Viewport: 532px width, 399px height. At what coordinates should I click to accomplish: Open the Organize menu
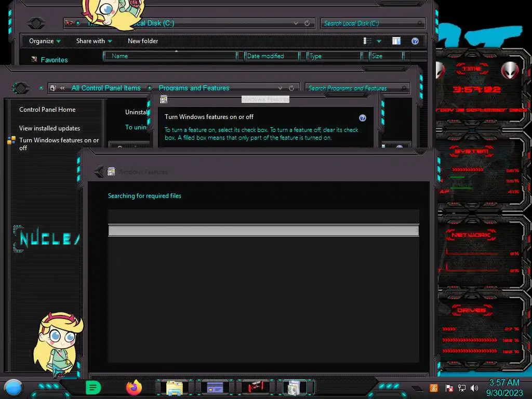(45, 41)
